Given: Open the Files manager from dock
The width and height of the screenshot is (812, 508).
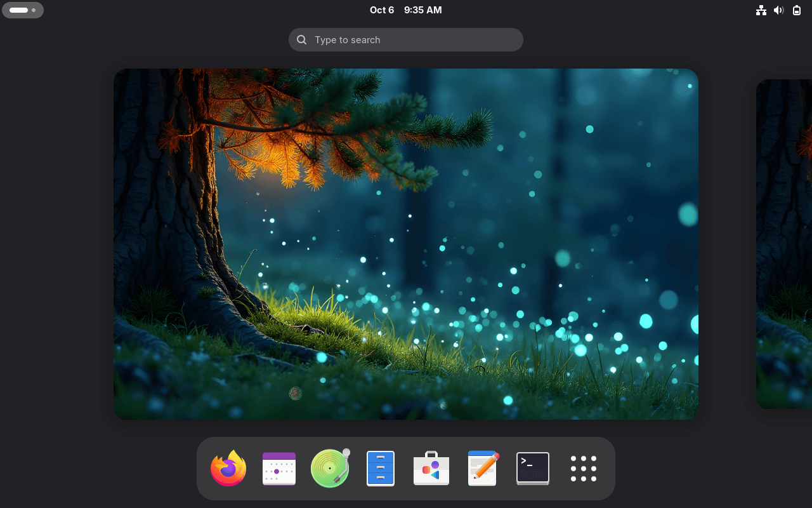Looking at the screenshot, I should [x=381, y=469].
